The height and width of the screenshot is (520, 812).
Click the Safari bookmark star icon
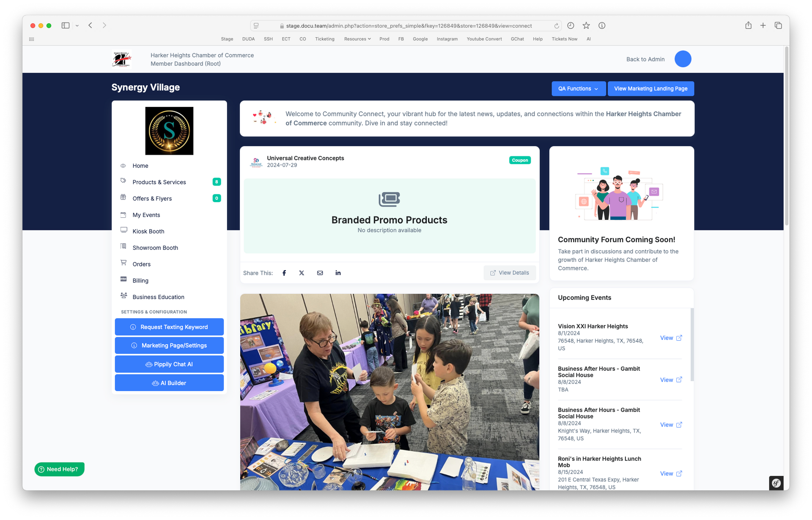(x=586, y=26)
